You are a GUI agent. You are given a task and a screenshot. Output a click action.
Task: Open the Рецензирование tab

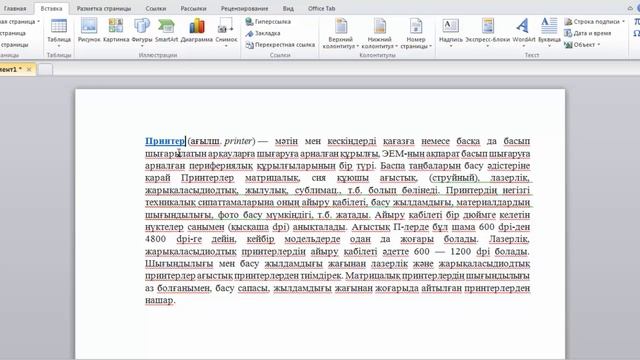point(244,8)
